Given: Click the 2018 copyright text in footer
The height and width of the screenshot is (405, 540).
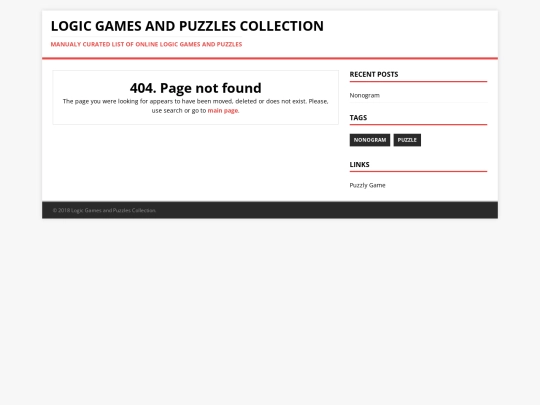Looking at the screenshot, I should coord(104,210).
